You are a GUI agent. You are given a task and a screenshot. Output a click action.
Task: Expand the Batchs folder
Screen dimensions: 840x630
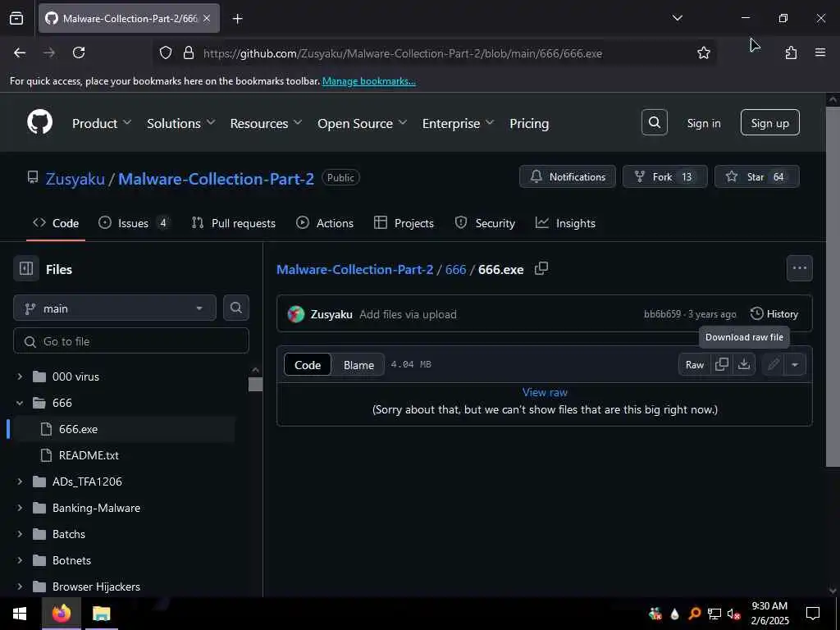pos(20,534)
